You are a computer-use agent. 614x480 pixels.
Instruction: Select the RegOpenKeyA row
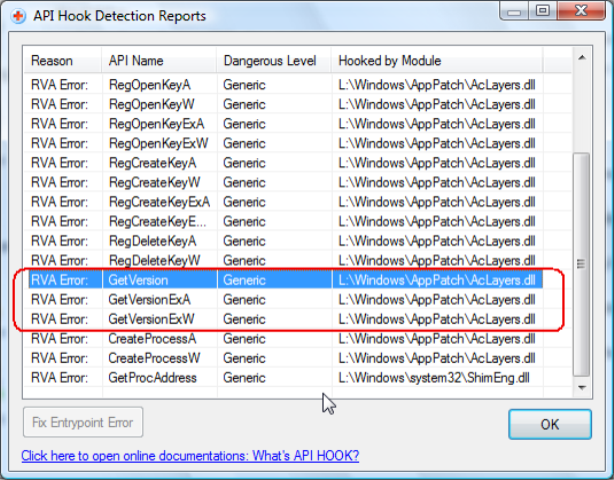[284, 85]
